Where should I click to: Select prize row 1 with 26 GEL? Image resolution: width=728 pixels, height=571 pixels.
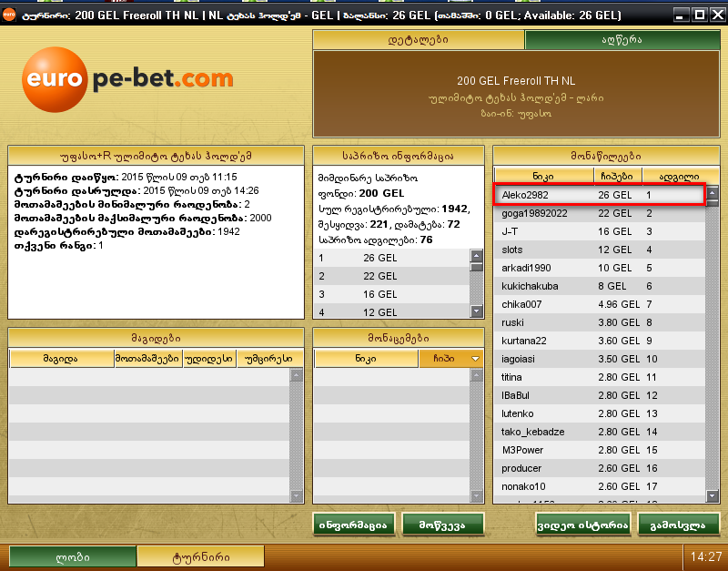[x=392, y=258]
